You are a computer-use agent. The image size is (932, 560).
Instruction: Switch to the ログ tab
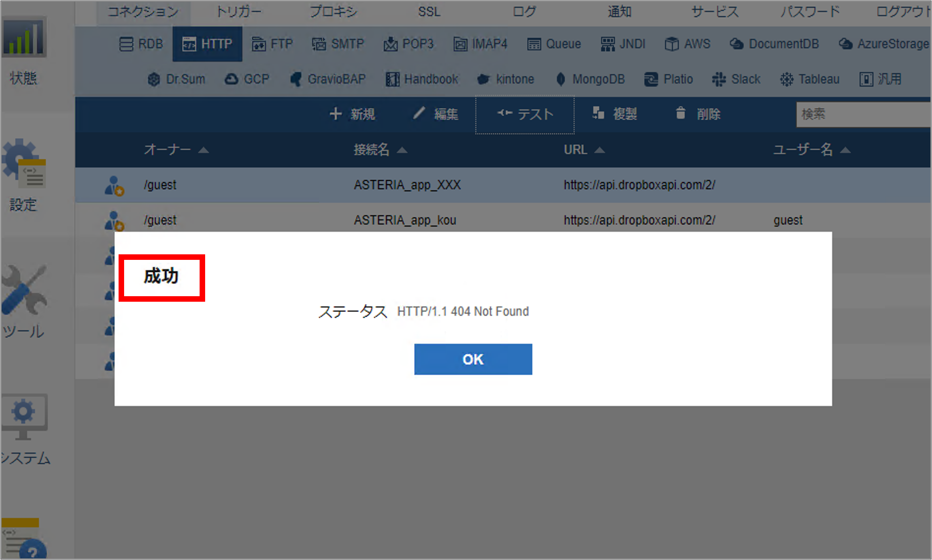tap(524, 12)
